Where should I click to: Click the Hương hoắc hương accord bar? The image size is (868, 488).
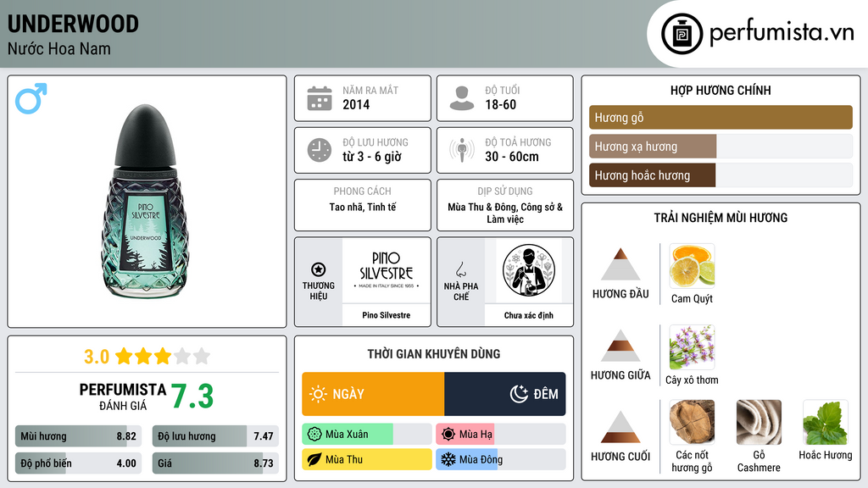click(721, 175)
